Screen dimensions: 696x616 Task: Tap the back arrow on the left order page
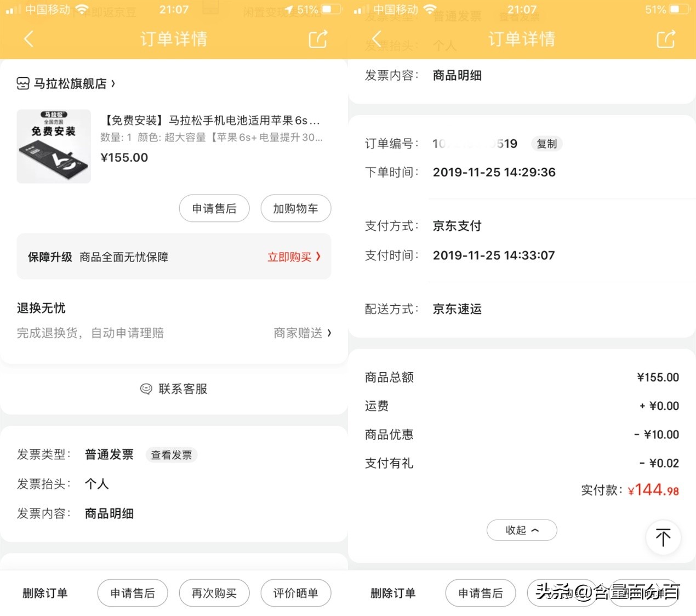click(28, 39)
